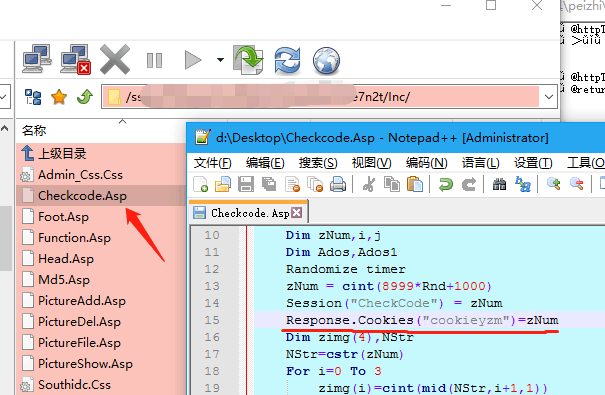Viewport: 605px width, 395px height.
Task: Click Notepad++ print icon
Action: (338, 184)
